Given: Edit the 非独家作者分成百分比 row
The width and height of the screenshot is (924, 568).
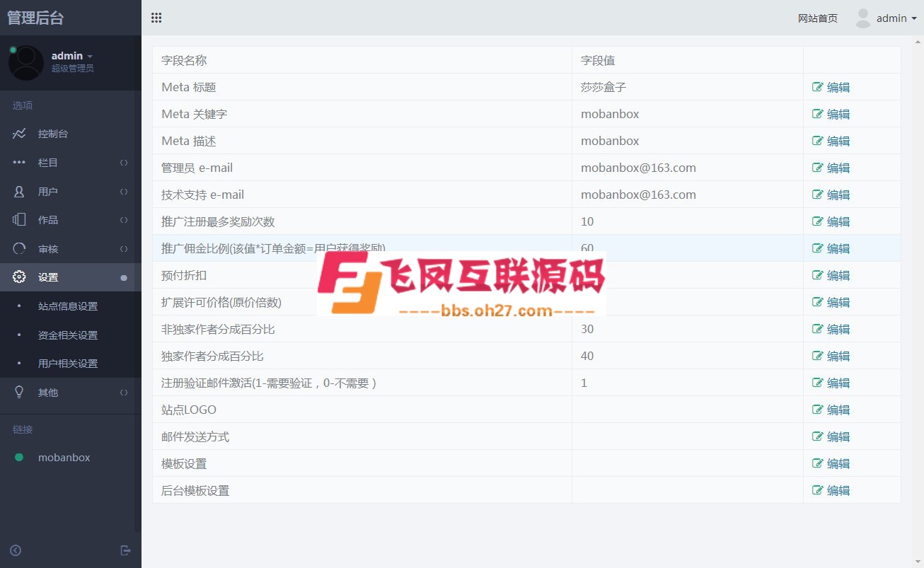Looking at the screenshot, I should [831, 329].
